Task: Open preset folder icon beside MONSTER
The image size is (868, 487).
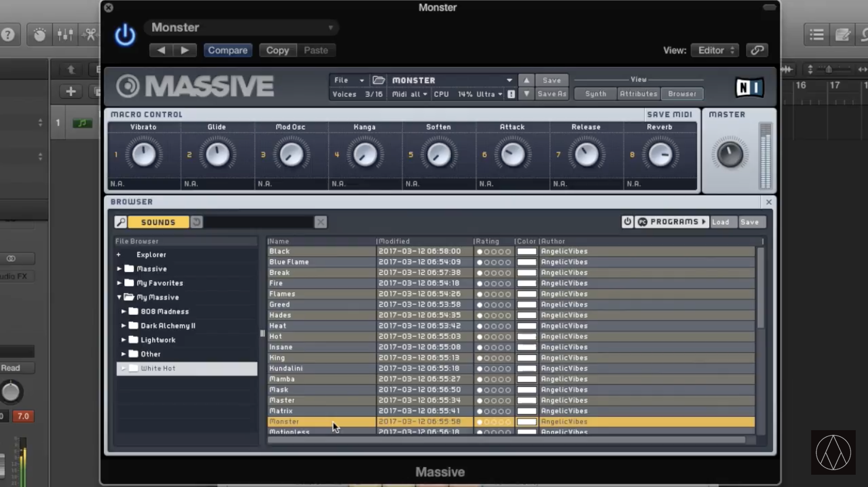Action: pos(379,80)
